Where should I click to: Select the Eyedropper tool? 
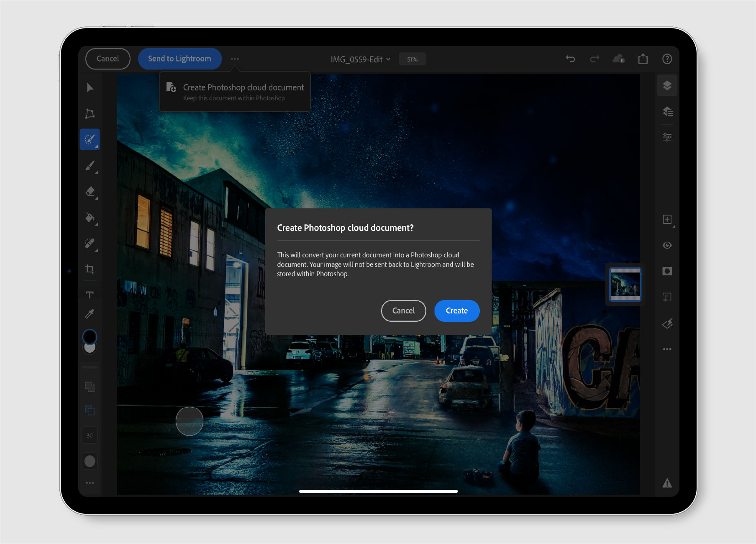(x=90, y=314)
